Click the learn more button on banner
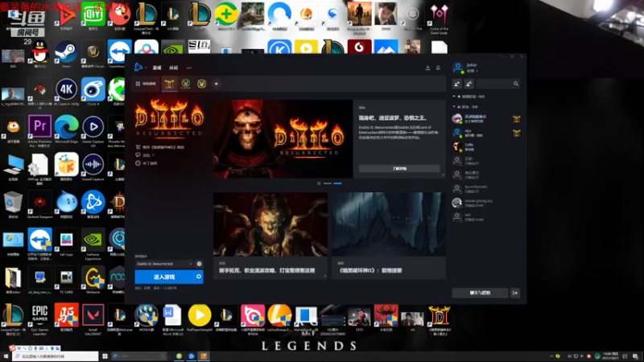The width and height of the screenshot is (644, 362). tap(399, 169)
